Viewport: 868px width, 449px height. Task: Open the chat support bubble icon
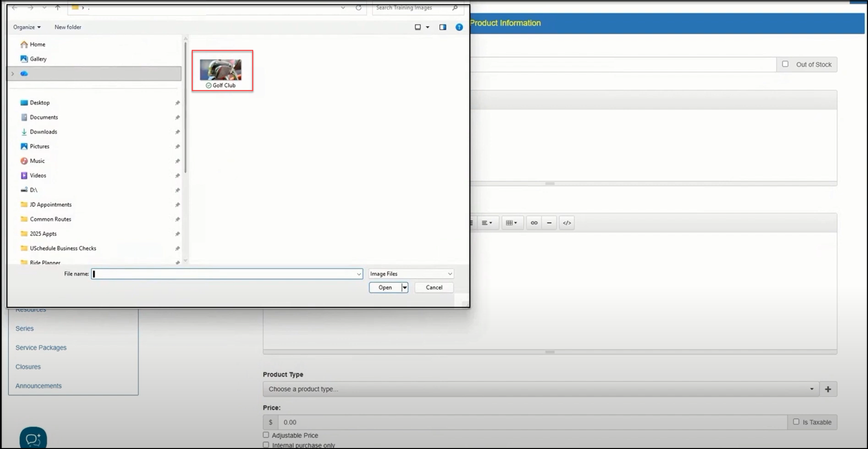point(33,439)
